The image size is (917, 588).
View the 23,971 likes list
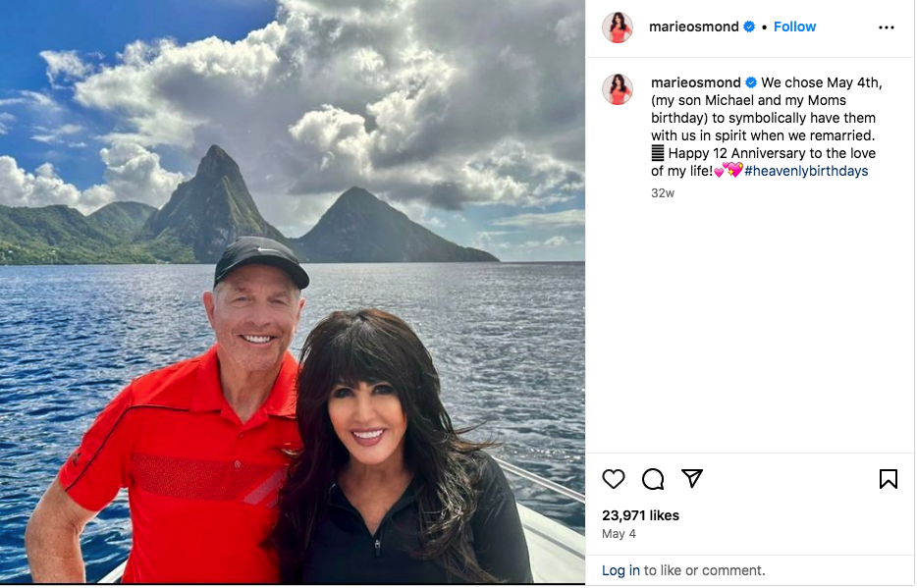(640, 515)
